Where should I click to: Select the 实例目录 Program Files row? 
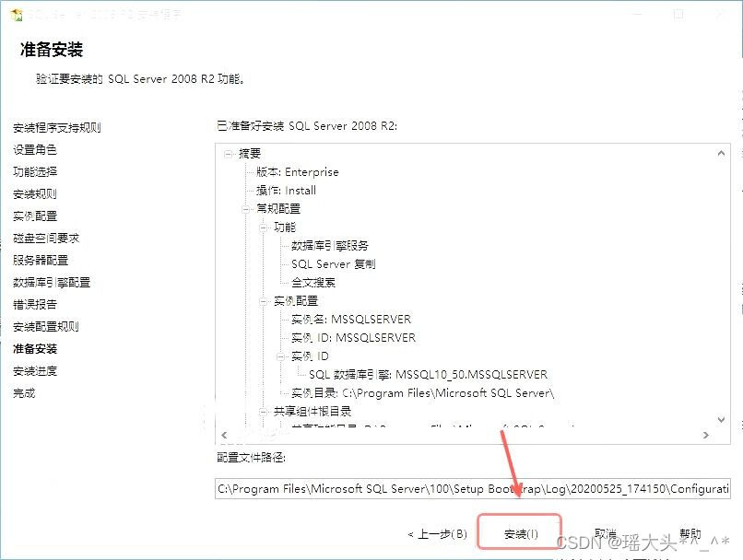pyautogui.click(x=423, y=393)
